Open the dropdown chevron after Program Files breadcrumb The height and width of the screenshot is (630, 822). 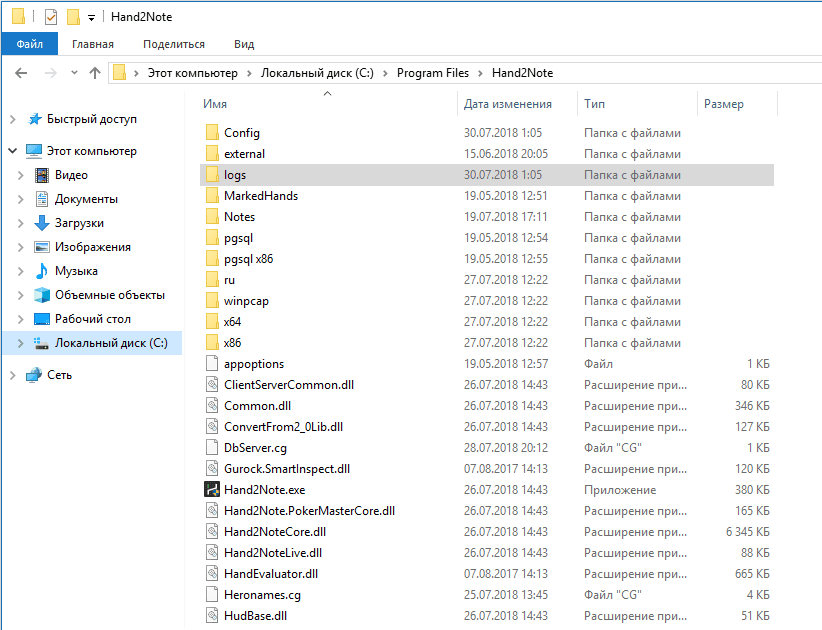pos(480,73)
